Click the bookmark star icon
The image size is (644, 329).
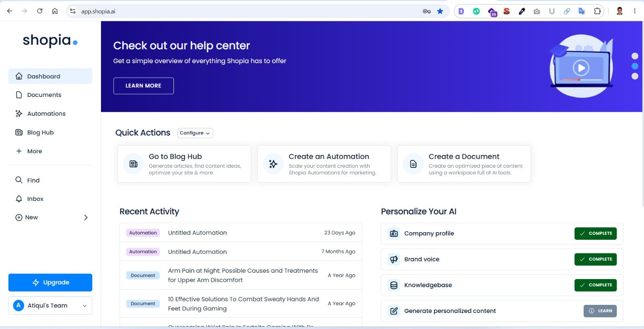tap(440, 11)
